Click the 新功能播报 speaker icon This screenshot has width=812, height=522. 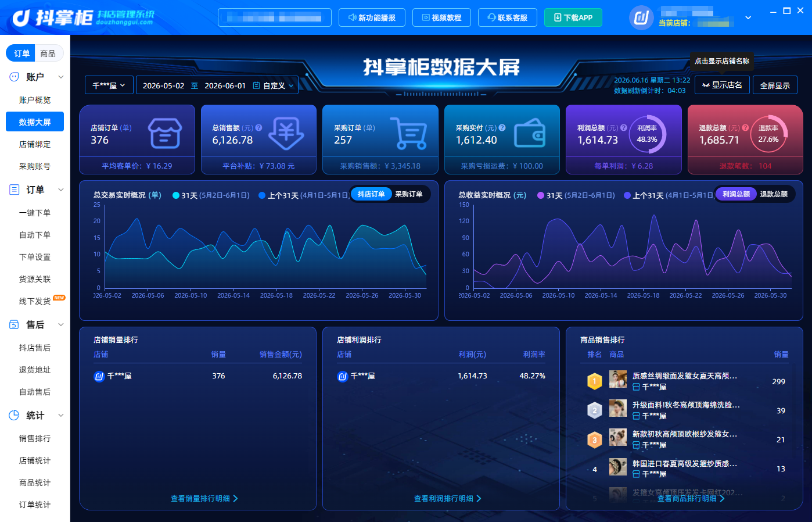352,17
